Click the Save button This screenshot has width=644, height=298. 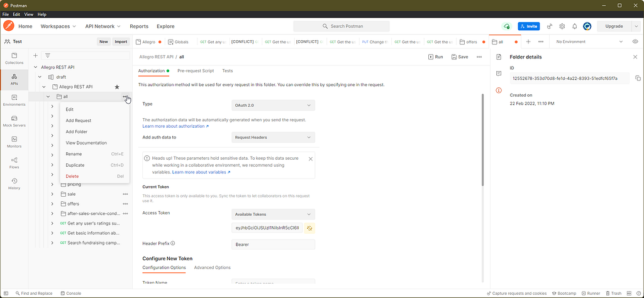click(460, 57)
